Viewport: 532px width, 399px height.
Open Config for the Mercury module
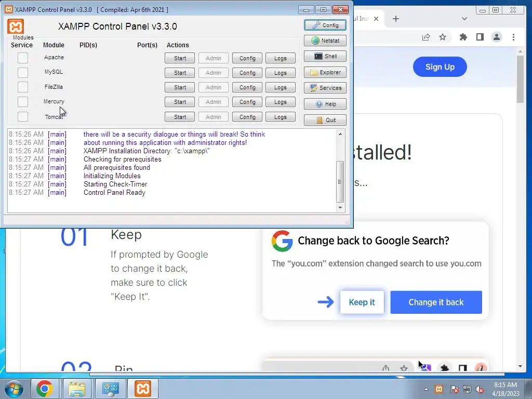tap(247, 102)
